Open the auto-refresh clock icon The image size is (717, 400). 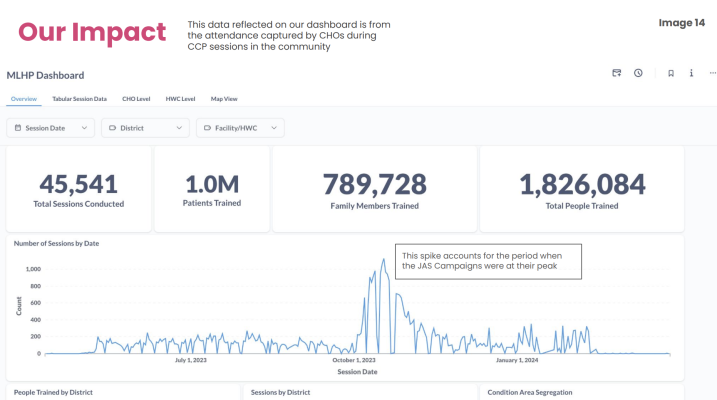coord(638,73)
